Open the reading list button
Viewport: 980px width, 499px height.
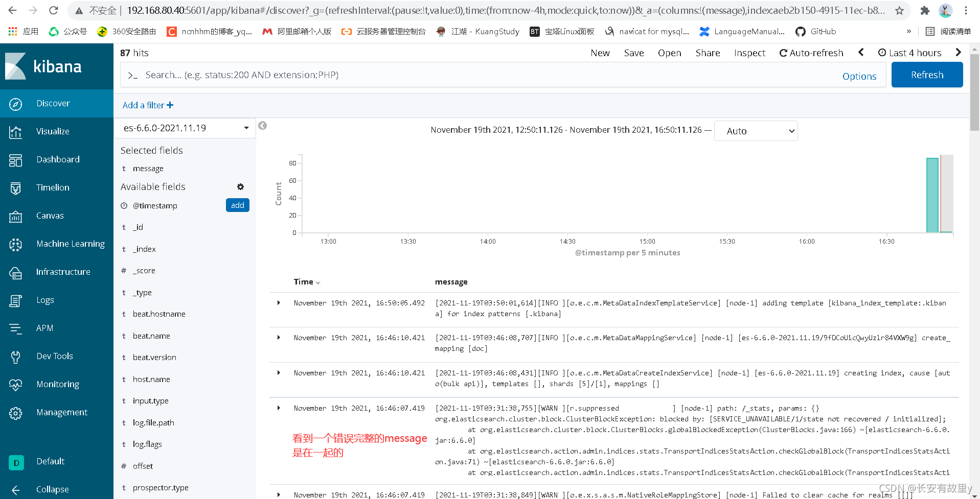[948, 32]
